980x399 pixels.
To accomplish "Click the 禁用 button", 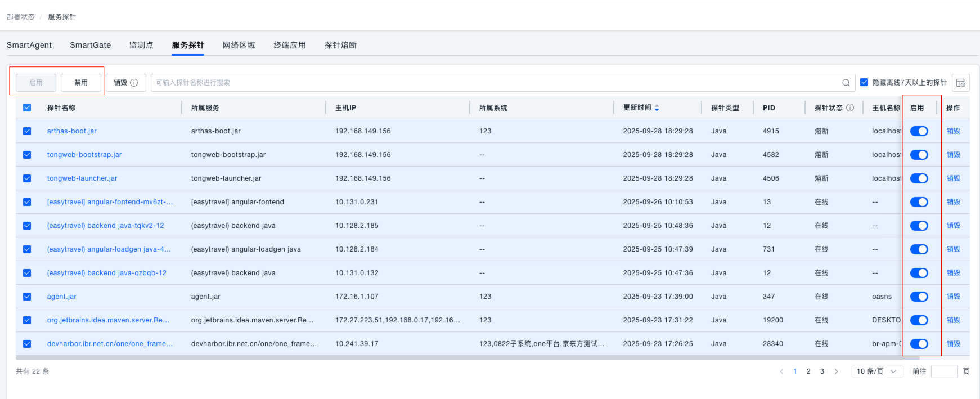I will click(81, 83).
